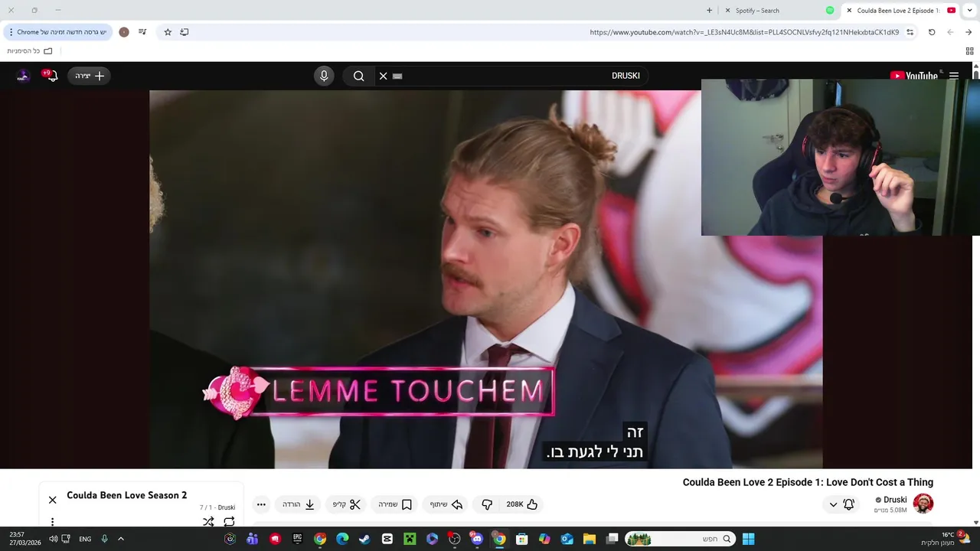Open the Druski channel name link
980x551 pixels.
(x=895, y=500)
